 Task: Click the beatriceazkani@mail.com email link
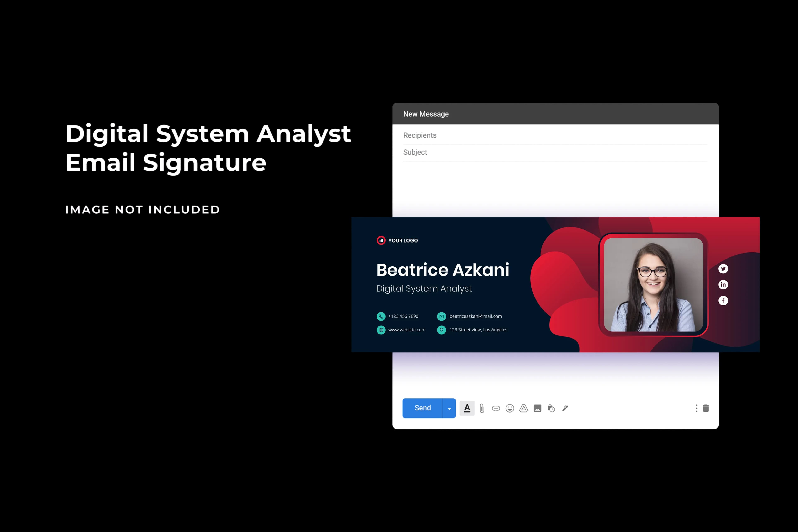coord(475,316)
